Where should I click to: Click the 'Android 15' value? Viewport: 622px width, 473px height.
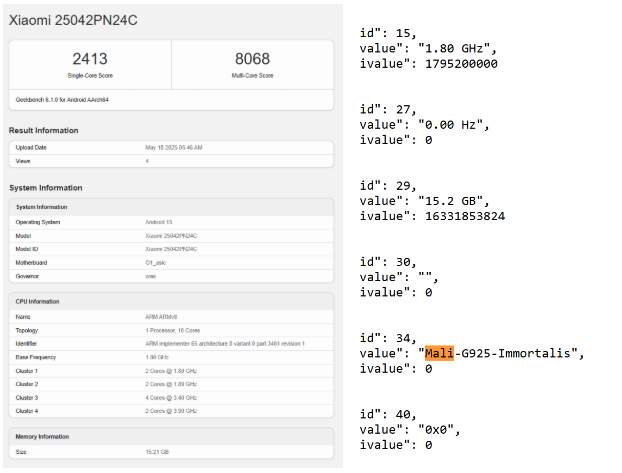click(159, 222)
